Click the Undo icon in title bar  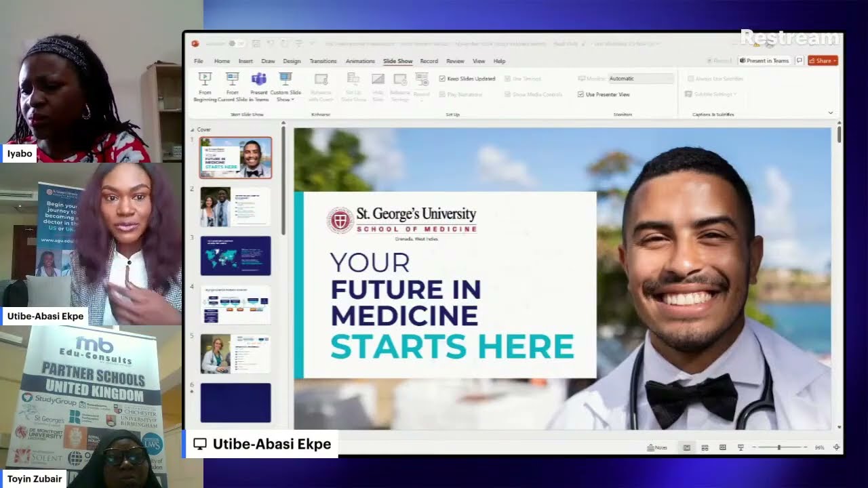coord(270,43)
